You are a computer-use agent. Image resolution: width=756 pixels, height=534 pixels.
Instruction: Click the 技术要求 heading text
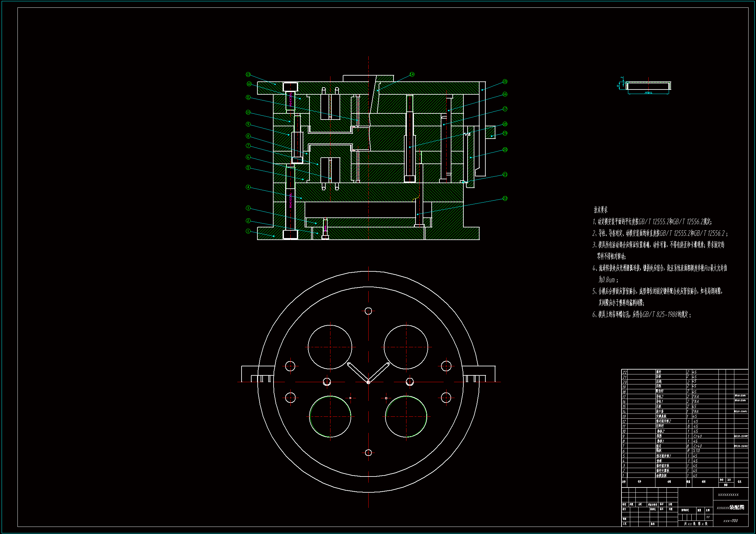click(x=600, y=210)
